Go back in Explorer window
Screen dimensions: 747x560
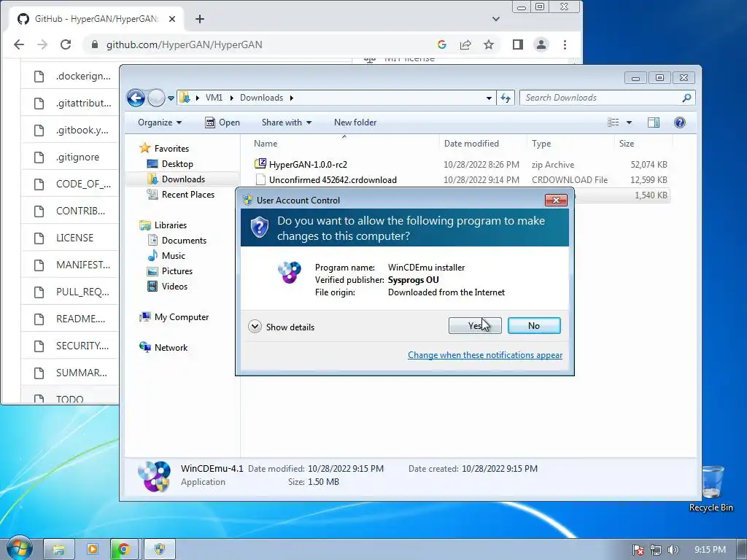(136, 98)
